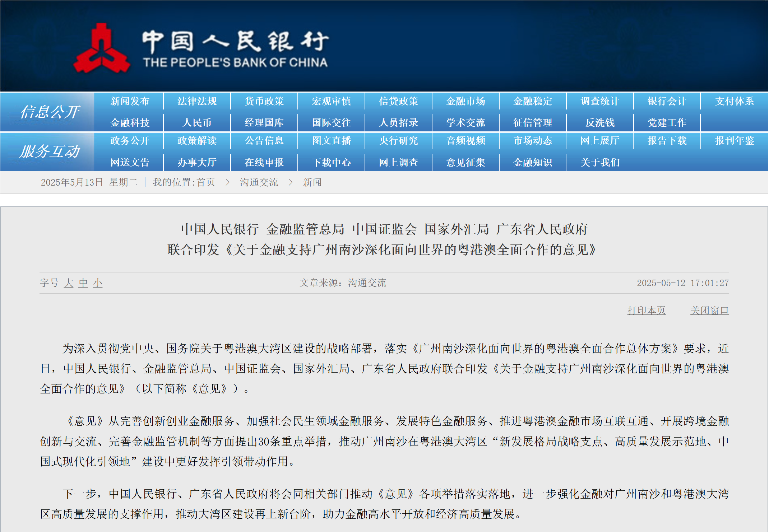Viewport: 769px width, 532px height.
Task: Open 政策解读 link
Action: point(197,141)
